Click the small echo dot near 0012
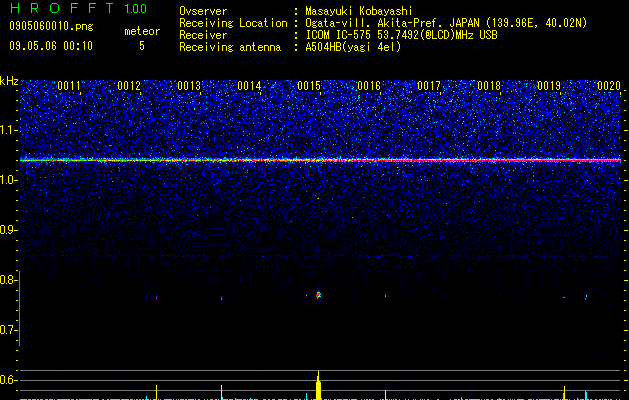This screenshot has height=400, width=629. click(156, 298)
